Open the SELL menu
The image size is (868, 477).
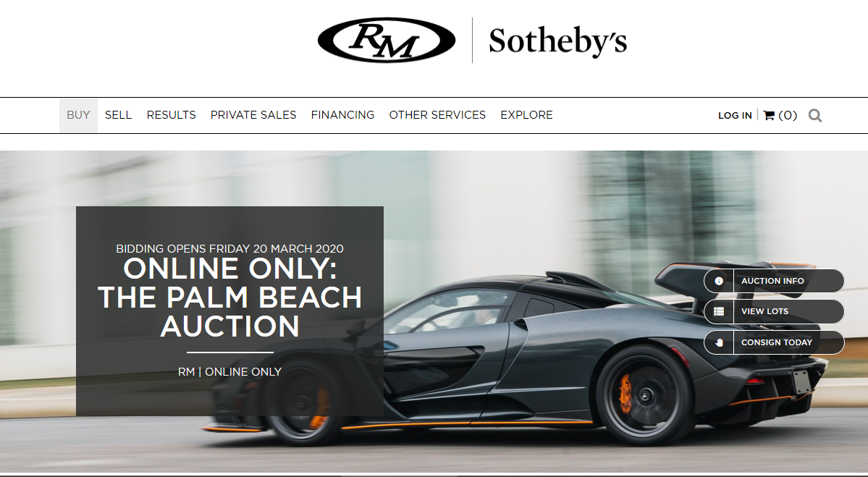(118, 115)
